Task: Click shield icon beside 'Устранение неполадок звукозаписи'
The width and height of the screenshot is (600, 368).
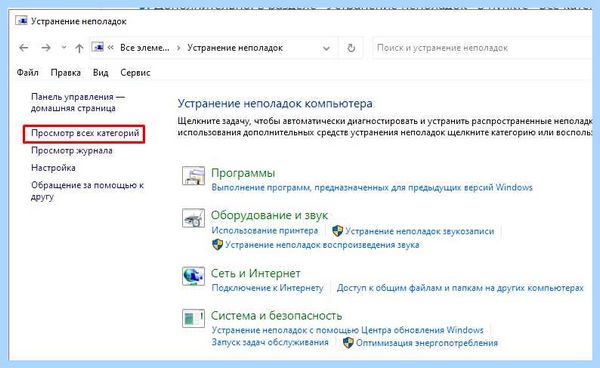Action: (338, 231)
